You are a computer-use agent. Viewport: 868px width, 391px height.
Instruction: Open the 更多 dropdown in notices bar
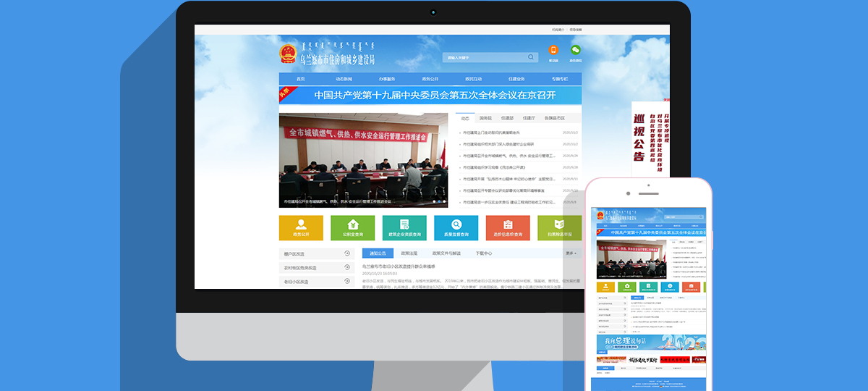point(571,253)
